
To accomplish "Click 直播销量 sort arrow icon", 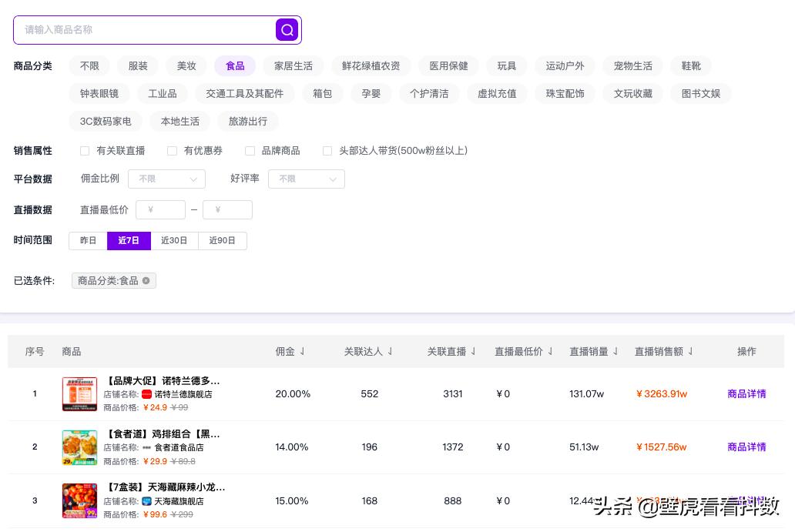I will coord(616,351).
